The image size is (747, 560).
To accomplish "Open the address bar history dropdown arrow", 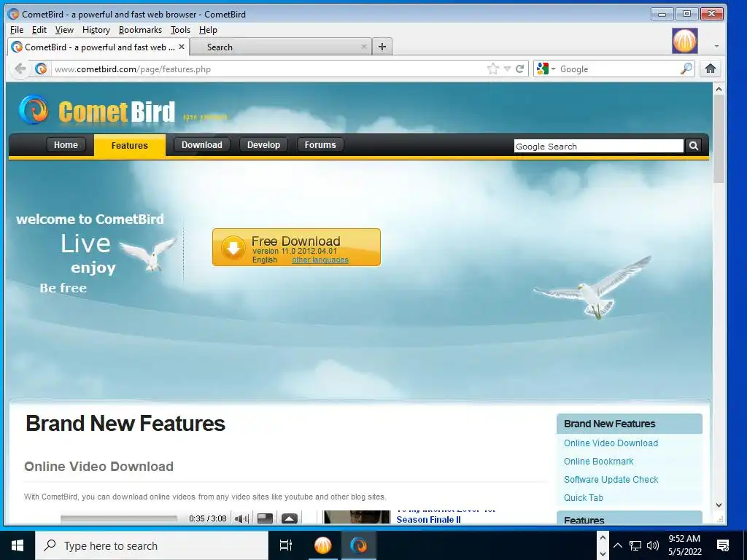I will click(507, 69).
